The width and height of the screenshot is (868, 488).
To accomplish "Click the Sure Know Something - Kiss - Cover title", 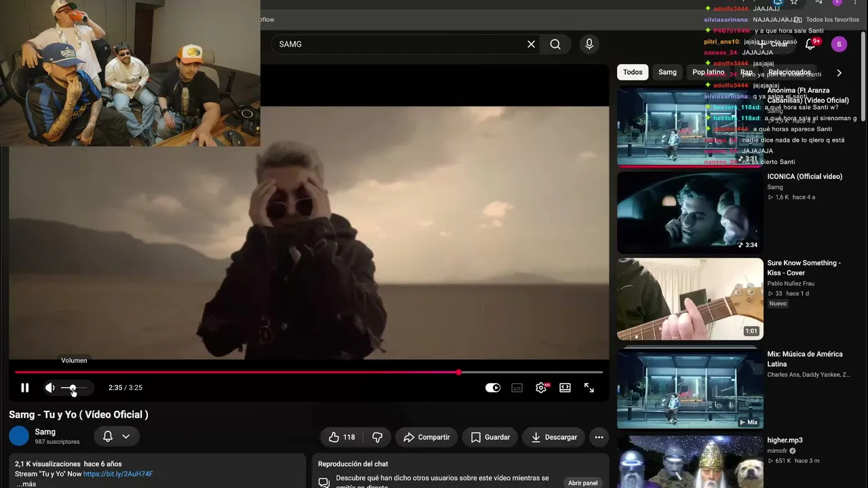I will click(804, 268).
